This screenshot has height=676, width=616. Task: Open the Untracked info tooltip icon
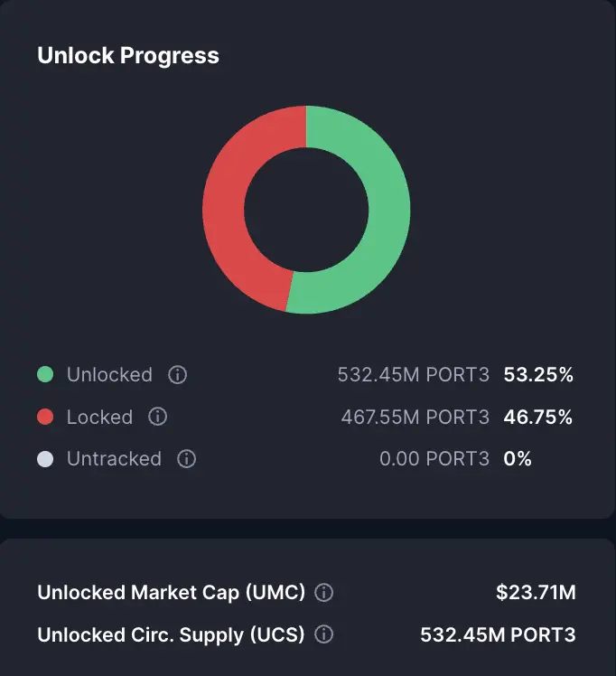pos(187,459)
